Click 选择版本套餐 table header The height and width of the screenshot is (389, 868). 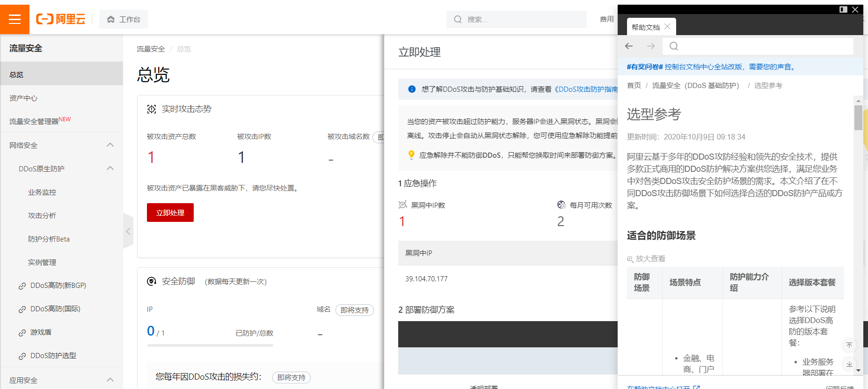(x=812, y=282)
